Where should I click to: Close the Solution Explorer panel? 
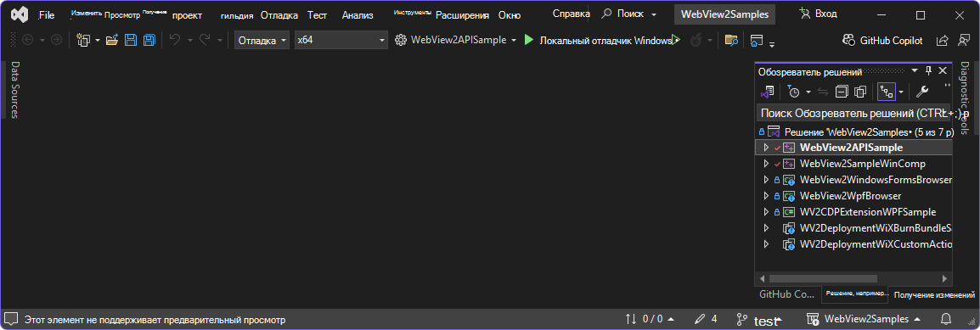943,71
